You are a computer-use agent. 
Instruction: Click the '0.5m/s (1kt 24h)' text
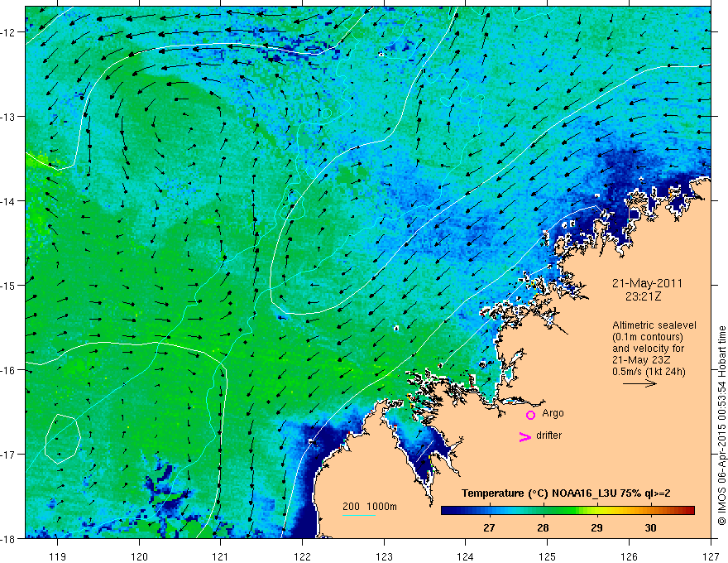click(x=649, y=372)
